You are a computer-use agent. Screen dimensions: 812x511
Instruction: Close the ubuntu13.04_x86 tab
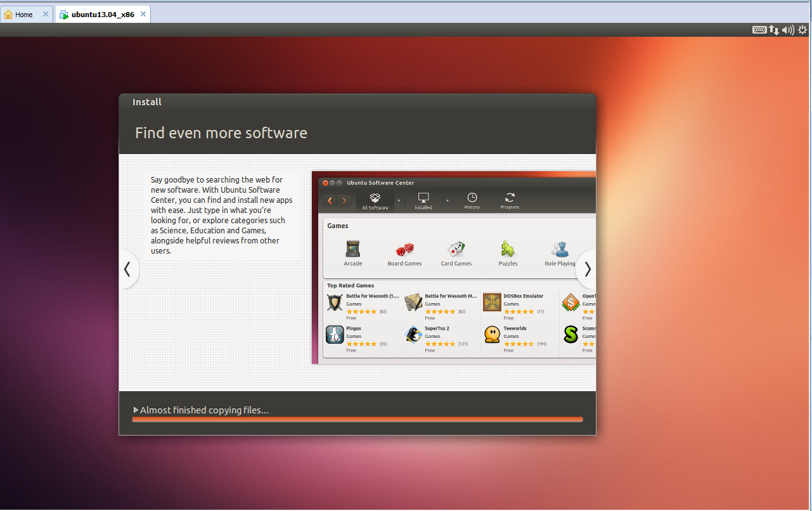[x=143, y=15]
